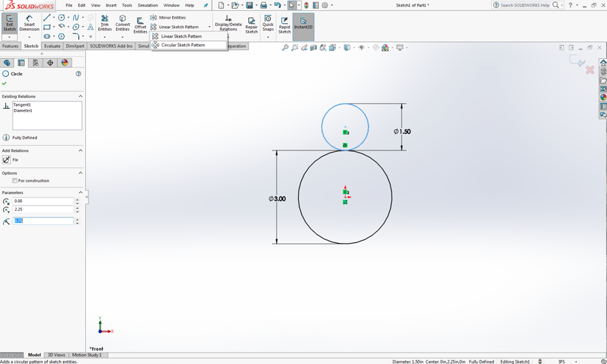Viewport: 607px width, 364px height.
Task: Click Mirror Entities in the ribbon
Action: pos(168,17)
